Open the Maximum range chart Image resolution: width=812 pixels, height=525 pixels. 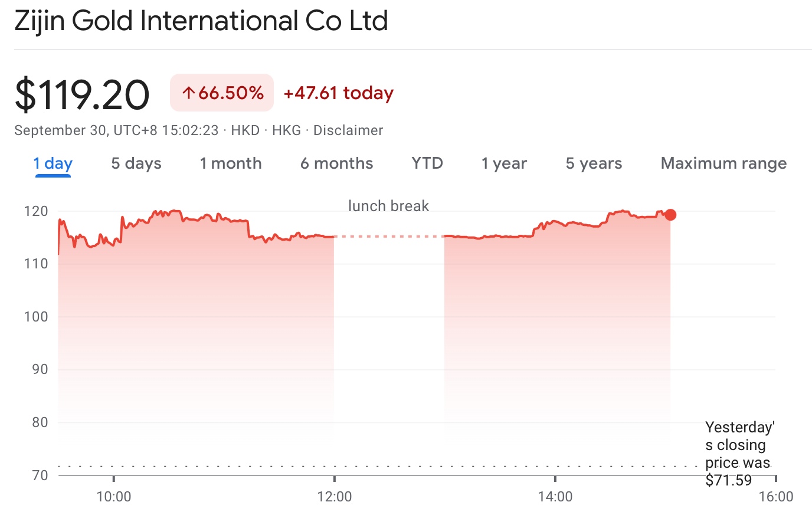[x=723, y=163]
